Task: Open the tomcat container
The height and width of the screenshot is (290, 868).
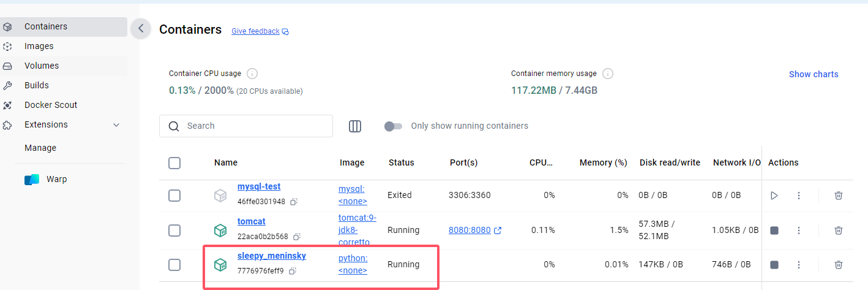Action: click(x=252, y=221)
